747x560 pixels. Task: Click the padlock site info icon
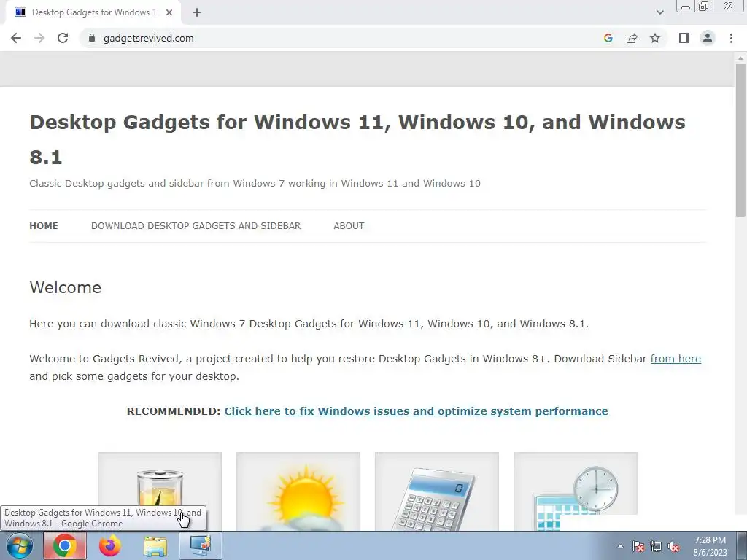click(92, 38)
